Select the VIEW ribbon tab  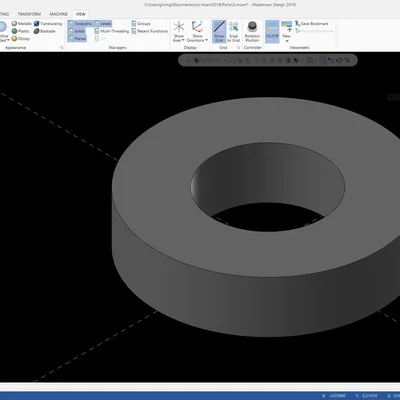(x=81, y=14)
